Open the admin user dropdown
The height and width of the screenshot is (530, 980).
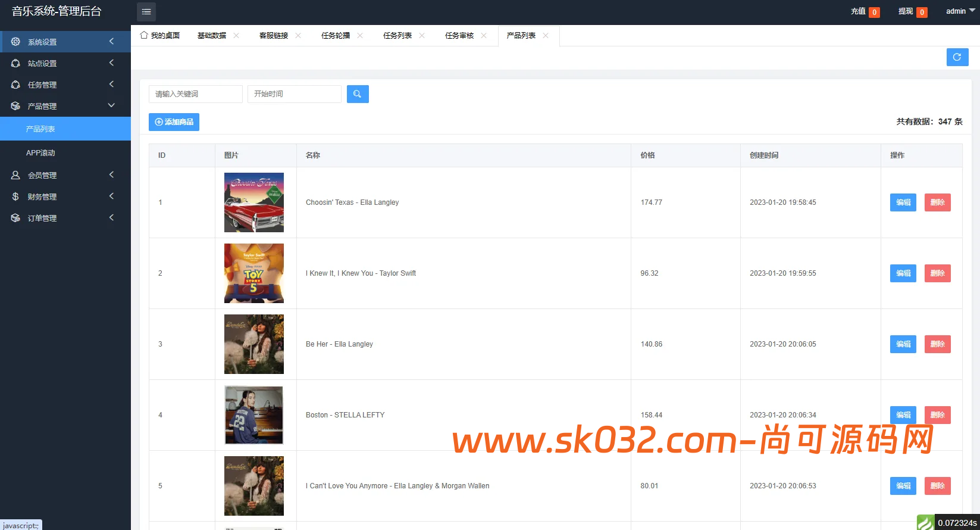click(960, 11)
